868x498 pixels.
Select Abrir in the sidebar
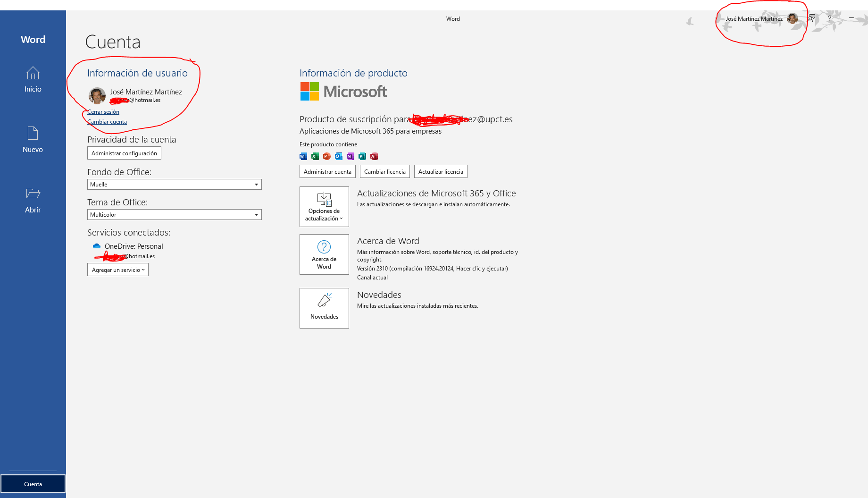pos(33,200)
